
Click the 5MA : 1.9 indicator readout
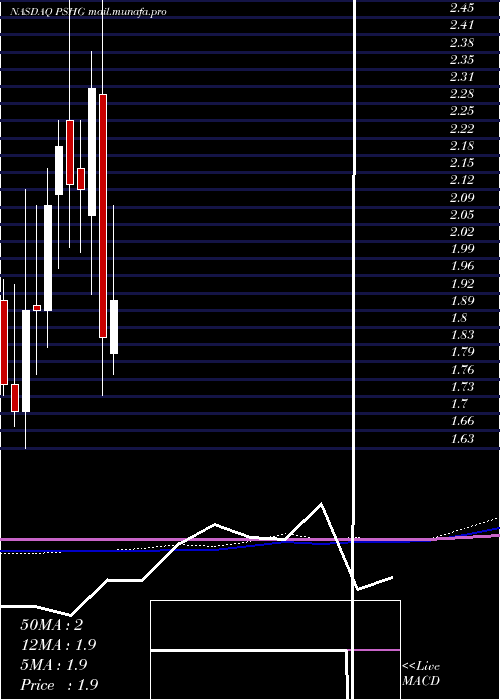(x=54, y=665)
